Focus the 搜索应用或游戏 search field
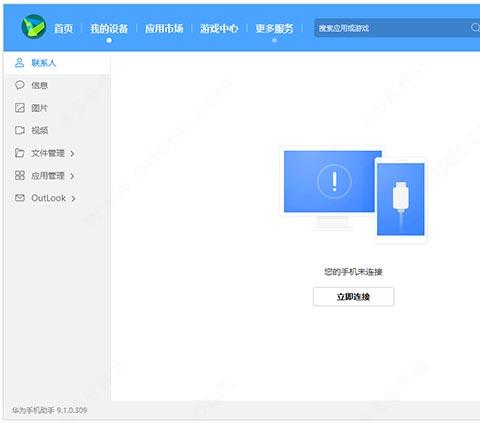Viewport: 480px width, 423px height. [397, 28]
